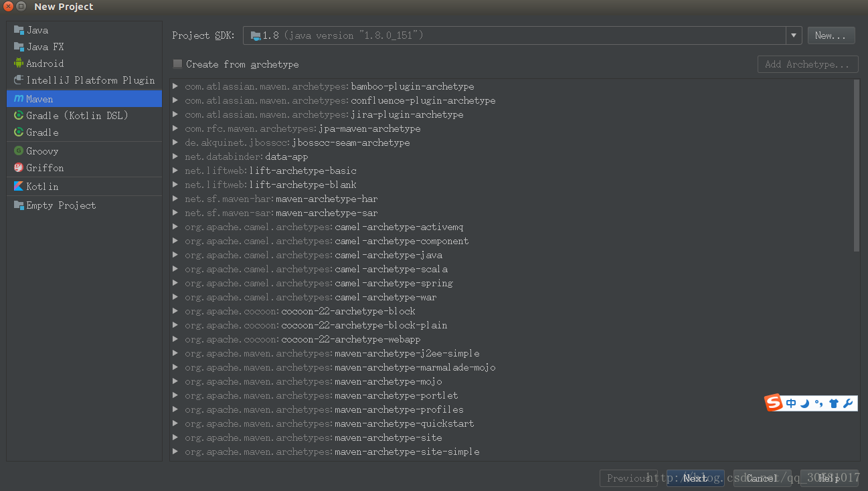Expand data-app archetype entry
The width and height of the screenshot is (868, 491).
[175, 157]
